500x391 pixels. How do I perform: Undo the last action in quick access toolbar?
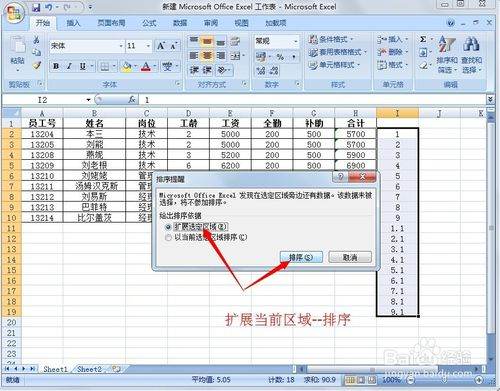click(x=49, y=7)
